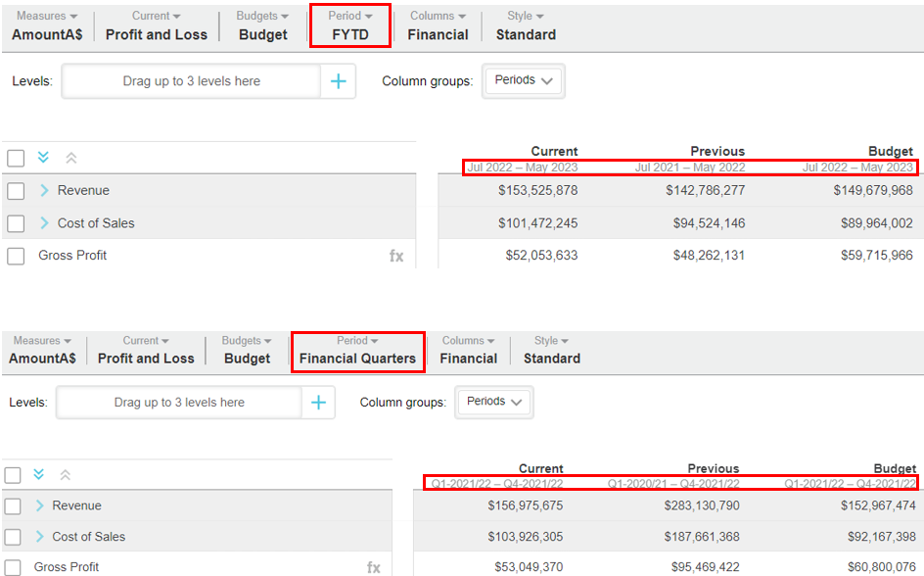Open the bottom Style Standard menu
Viewport: 924px width, 576px height.
551,350
